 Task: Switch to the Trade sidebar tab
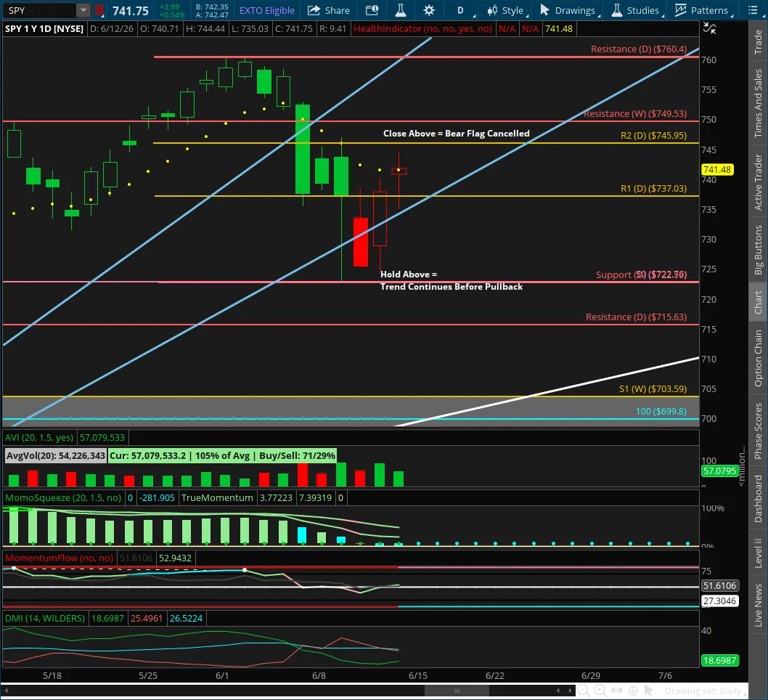(759, 41)
